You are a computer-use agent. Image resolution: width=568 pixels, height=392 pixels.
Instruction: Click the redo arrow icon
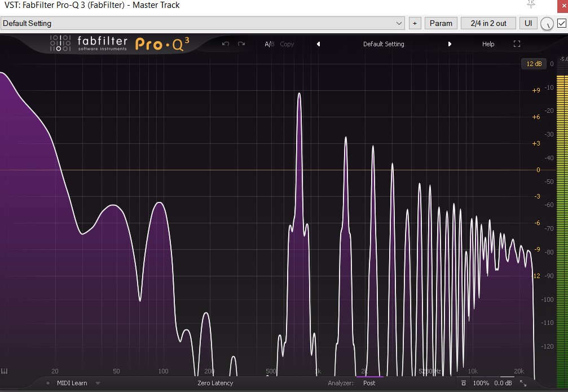241,44
